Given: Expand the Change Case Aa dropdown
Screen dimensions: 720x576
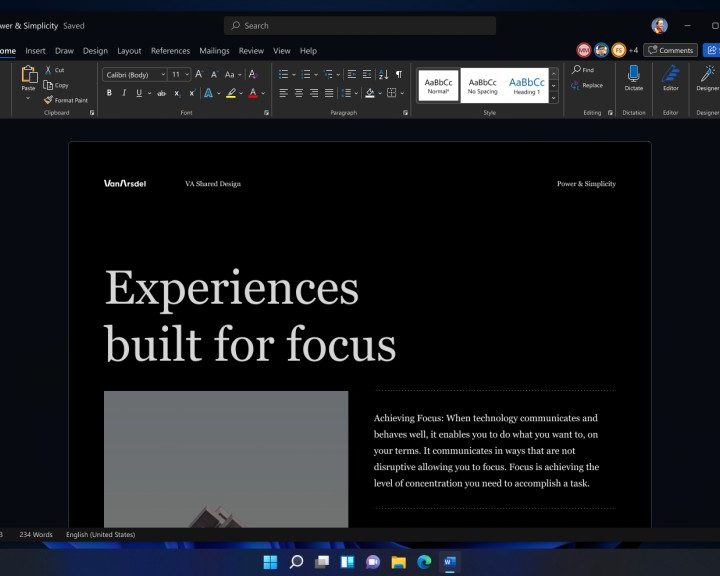Looking at the screenshot, I should click(240, 75).
